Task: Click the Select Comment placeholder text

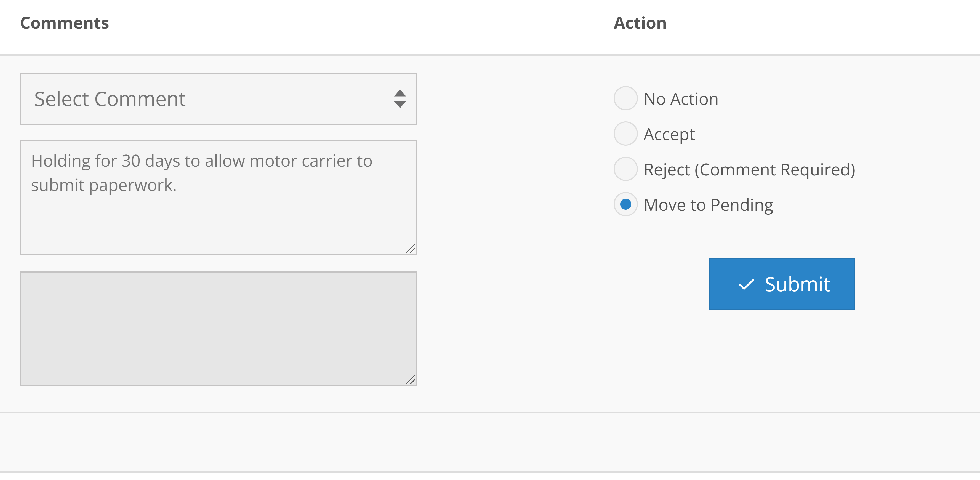Action: (110, 99)
